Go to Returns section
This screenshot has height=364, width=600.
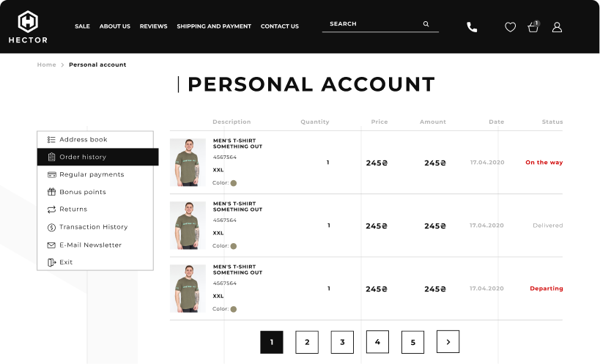95,209
